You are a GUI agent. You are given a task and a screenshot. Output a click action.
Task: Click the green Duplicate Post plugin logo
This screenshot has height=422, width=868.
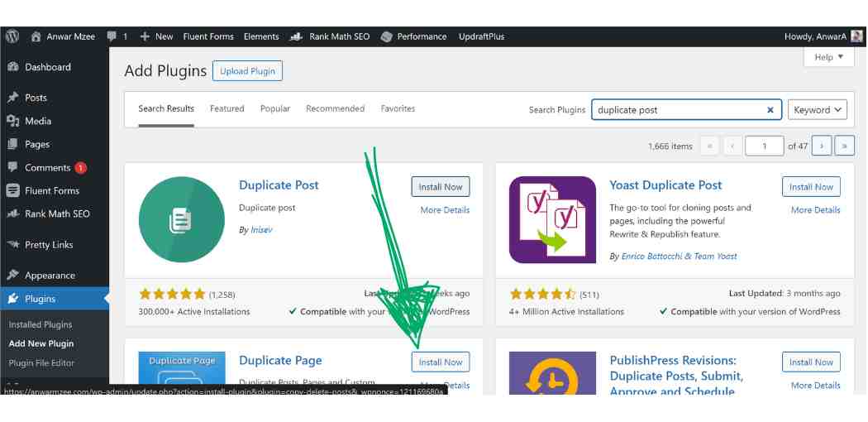click(x=182, y=219)
